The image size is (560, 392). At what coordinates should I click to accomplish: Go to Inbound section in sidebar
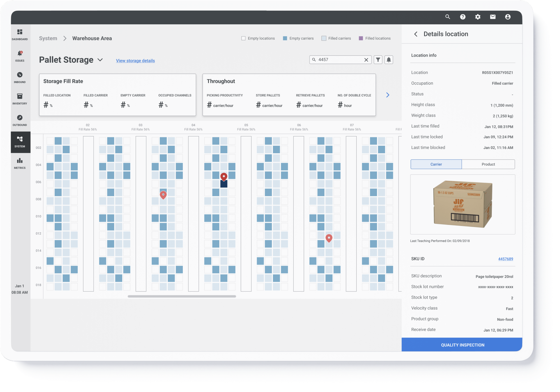click(x=20, y=75)
